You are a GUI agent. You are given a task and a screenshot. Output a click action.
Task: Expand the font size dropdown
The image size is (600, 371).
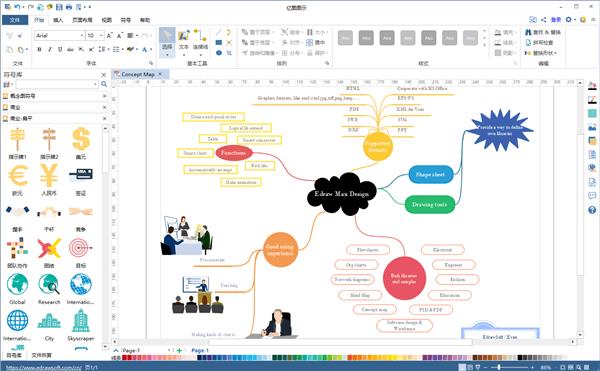pos(101,36)
